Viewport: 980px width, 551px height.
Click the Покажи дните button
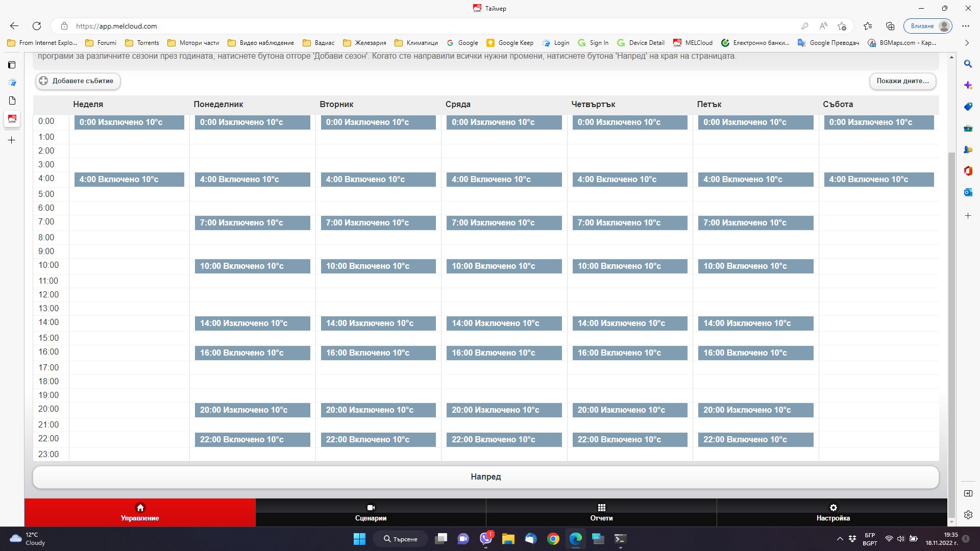[902, 81]
